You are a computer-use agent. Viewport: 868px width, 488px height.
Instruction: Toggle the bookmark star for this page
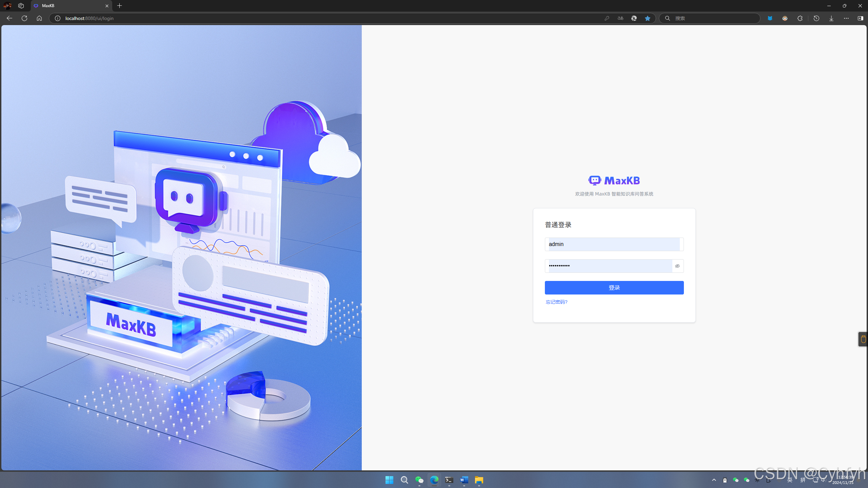coord(648,18)
